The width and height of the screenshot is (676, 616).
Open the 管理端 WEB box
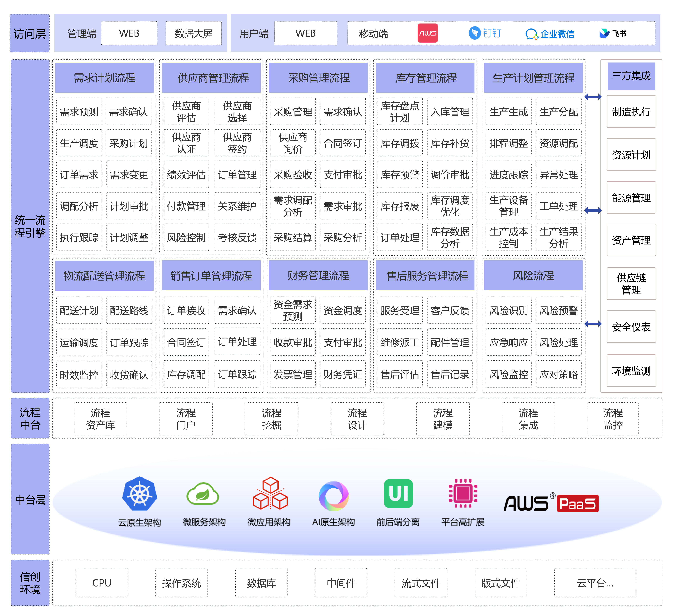pyautogui.click(x=129, y=33)
